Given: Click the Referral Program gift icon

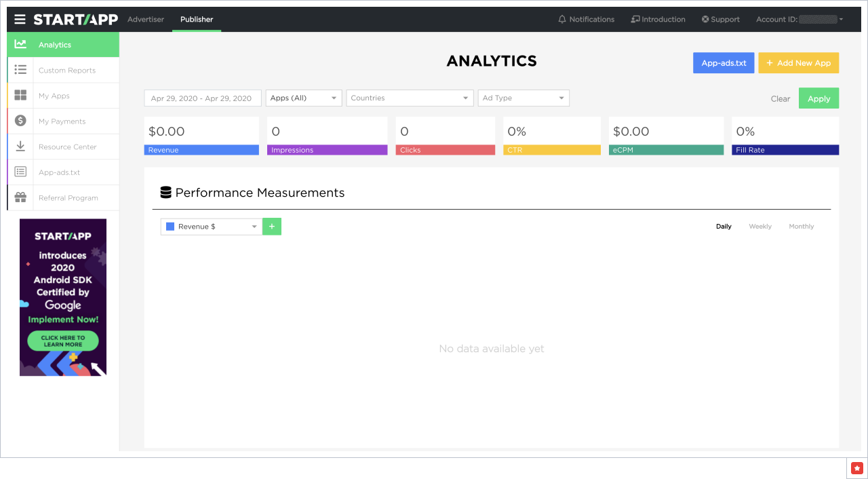Looking at the screenshot, I should [20, 197].
